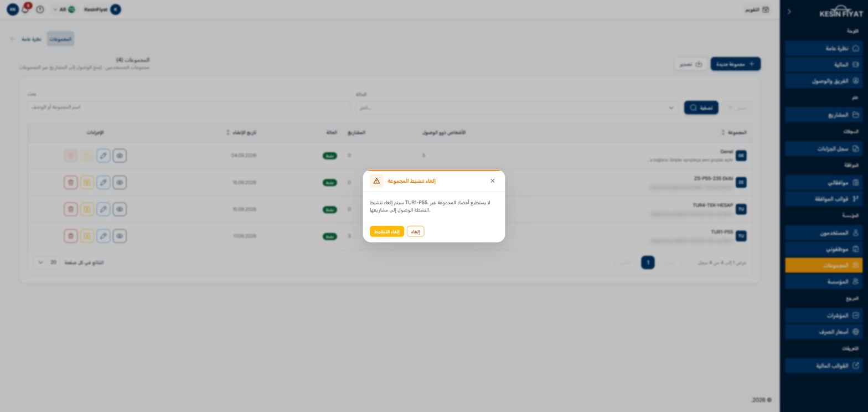This screenshot has width=868, height=412.
Task: Click the edit pencil icon for Genel group
Action: point(104,156)
